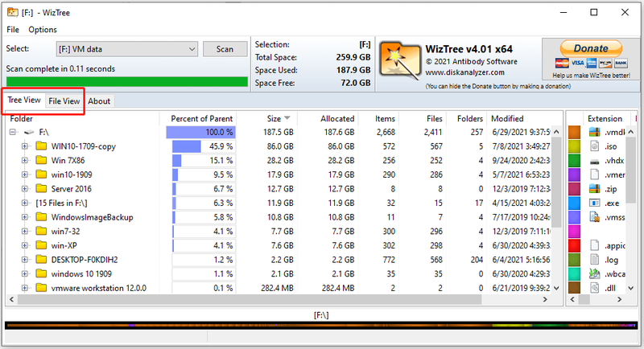The height and width of the screenshot is (349, 644).
Task: Switch to the Tree View tab
Action: click(x=24, y=100)
